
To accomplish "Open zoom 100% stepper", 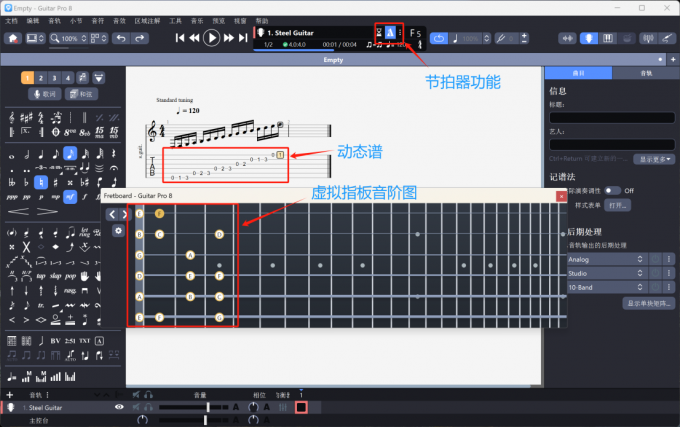I will click(84, 39).
